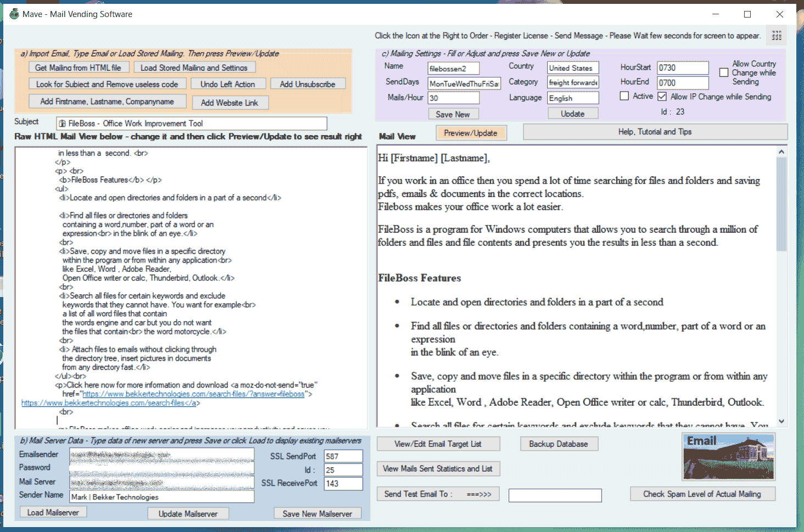Toggle Allow IP Change while Sending checkbox
This screenshot has height=532, width=804.
click(x=662, y=97)
